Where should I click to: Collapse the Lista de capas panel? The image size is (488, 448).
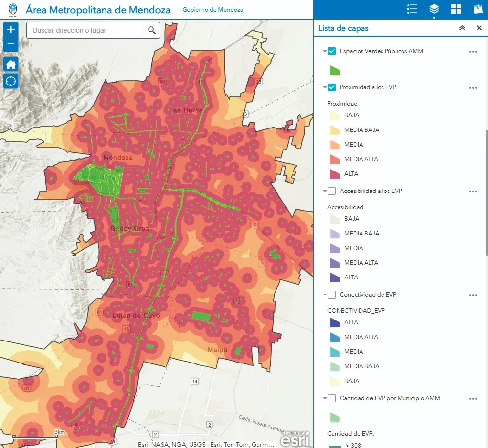(462, 28)
